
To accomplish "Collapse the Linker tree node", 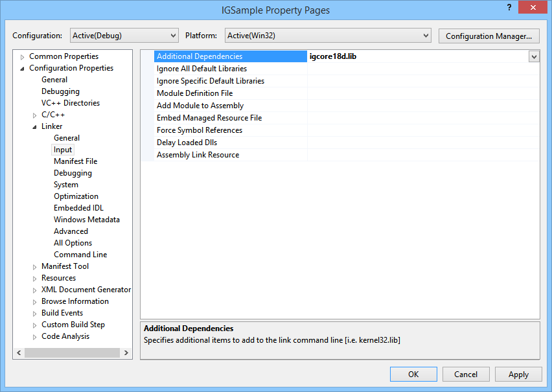I will (35, 127).
